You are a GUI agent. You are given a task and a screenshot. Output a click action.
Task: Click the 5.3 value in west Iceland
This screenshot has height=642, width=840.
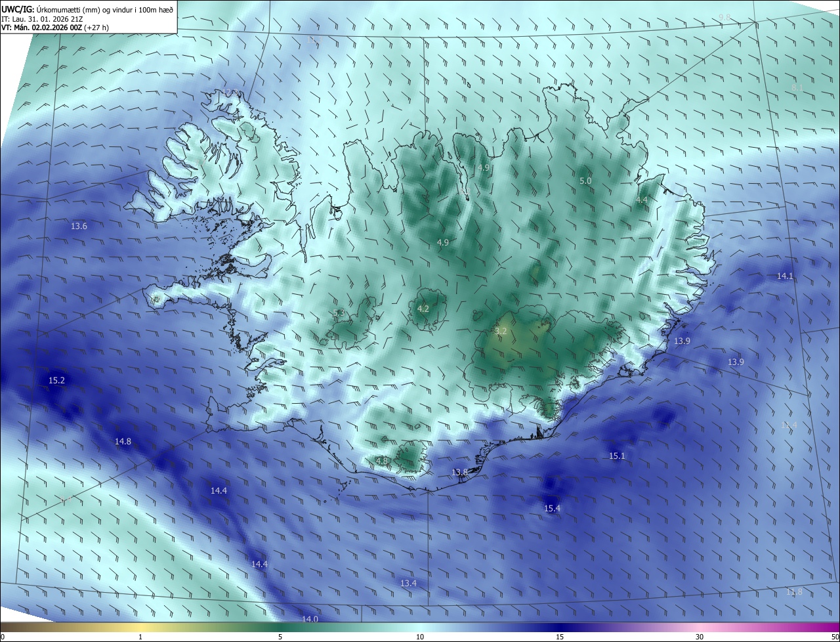tap(339, 312)
